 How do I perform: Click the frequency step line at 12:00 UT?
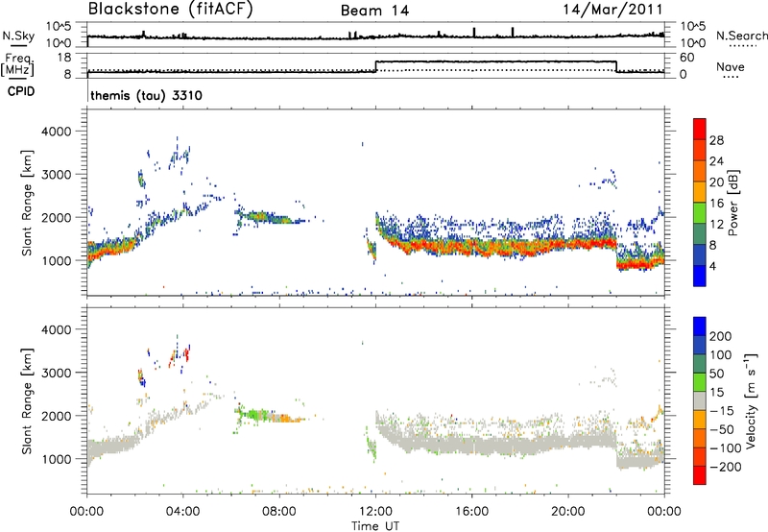[375, 66]
